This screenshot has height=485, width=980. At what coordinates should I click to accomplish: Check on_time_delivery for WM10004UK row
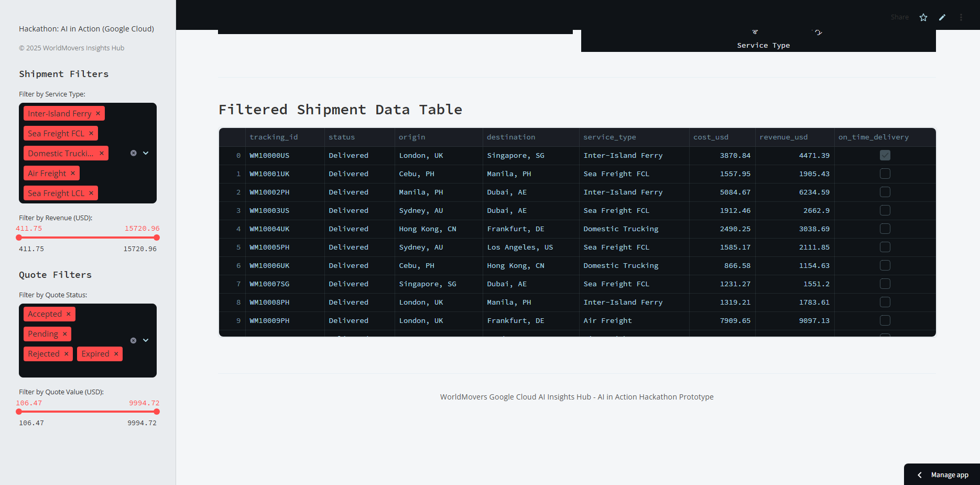tap(885, 229)
